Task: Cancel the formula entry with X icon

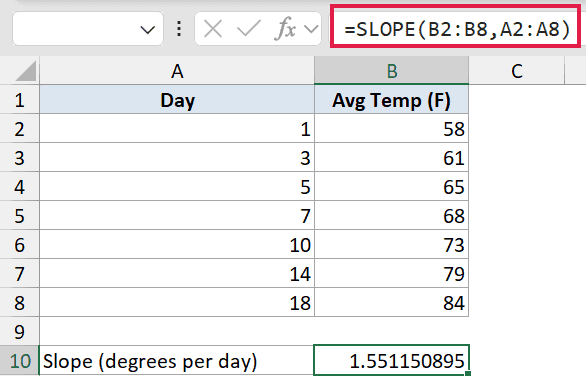Action: point(213,29)
